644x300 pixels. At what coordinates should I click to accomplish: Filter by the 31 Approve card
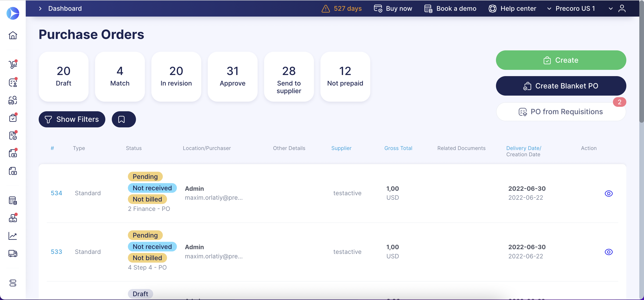pos(233,77)
